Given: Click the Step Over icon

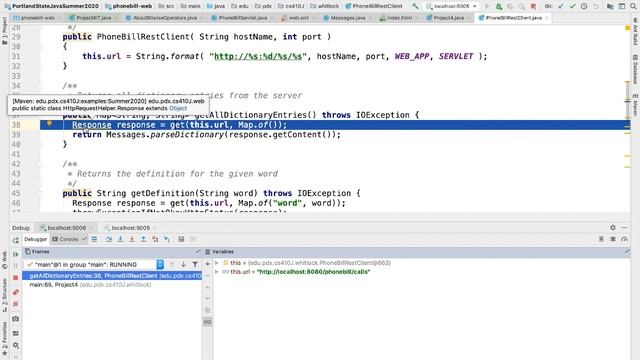Looking at the screenshot, I should 109,239.
